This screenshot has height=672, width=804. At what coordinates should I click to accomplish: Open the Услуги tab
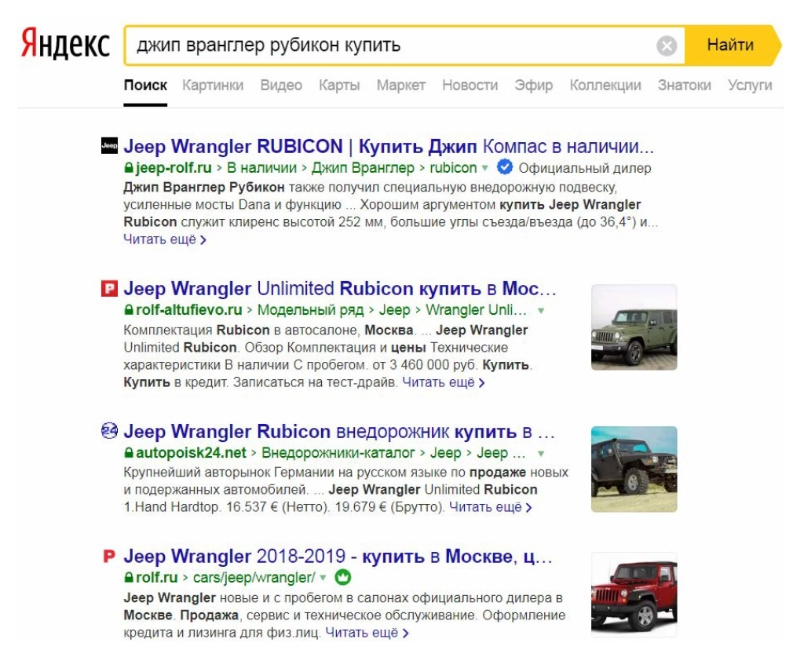[x=750, y=85]
